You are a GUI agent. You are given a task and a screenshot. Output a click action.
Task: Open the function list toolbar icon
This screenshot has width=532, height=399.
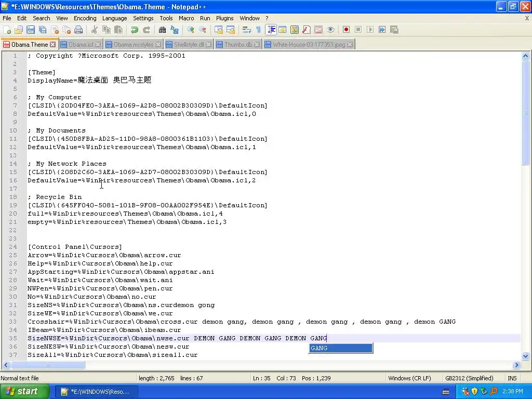pyautogui.click(x=307, y=30)
